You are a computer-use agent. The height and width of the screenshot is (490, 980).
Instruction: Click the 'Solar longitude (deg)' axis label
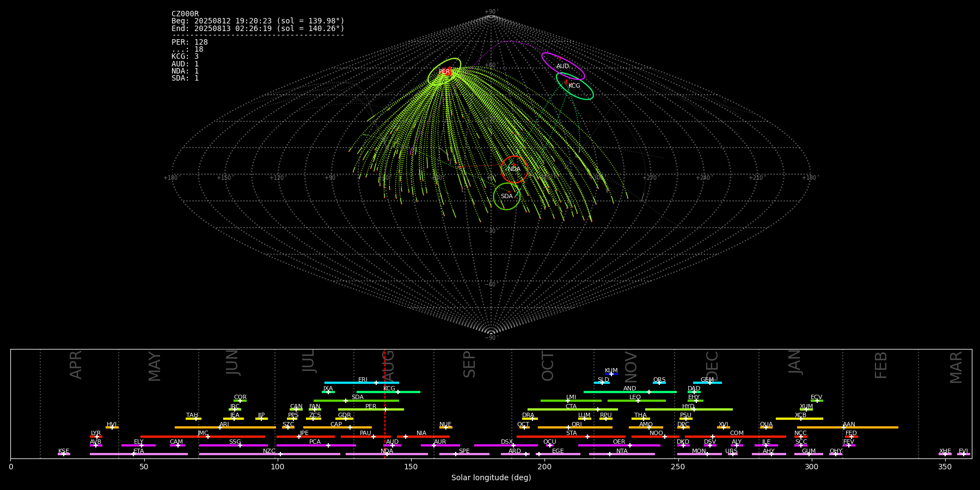click(491, 478)
